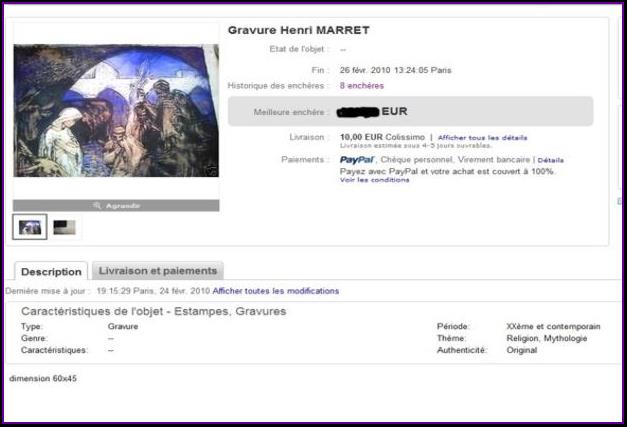627x427 pixels.
Task: Click the Agrandir enlarge bar
Action: (x=116, y=206)
